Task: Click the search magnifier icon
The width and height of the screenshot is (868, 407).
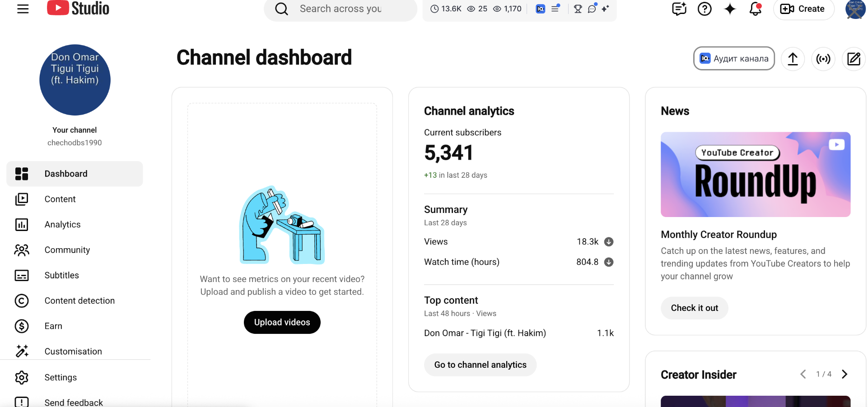Action: point(281,9)
